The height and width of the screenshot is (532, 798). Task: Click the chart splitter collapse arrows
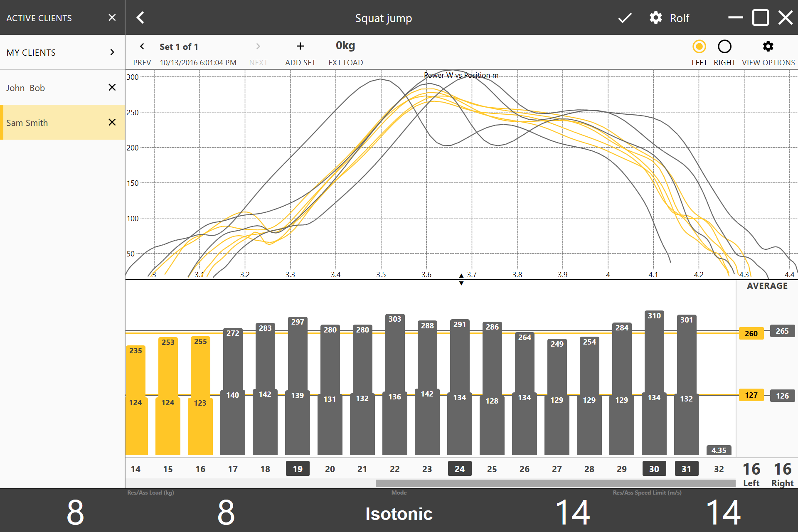461,279
